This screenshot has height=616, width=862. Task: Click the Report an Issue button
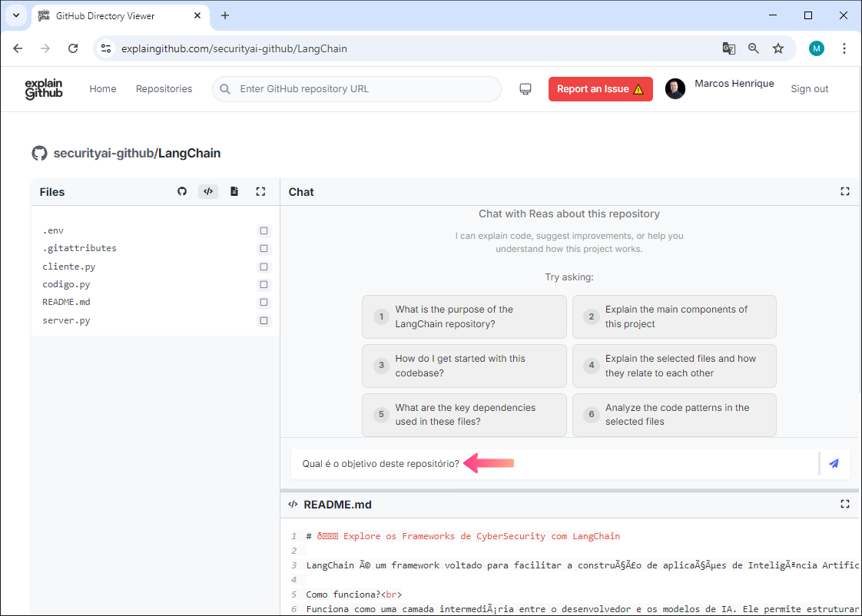click(x=600, y=89)
